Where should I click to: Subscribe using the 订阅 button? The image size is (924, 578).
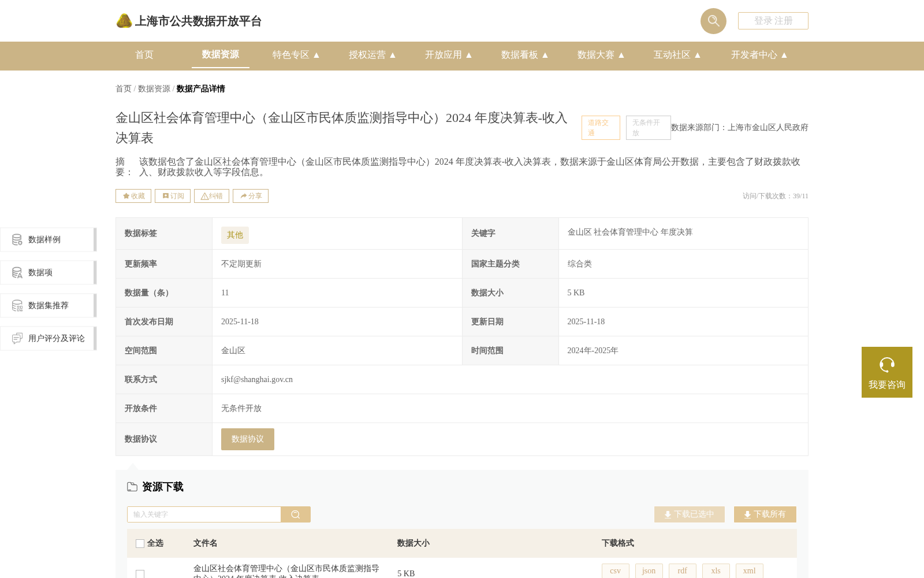pos(173,196)
